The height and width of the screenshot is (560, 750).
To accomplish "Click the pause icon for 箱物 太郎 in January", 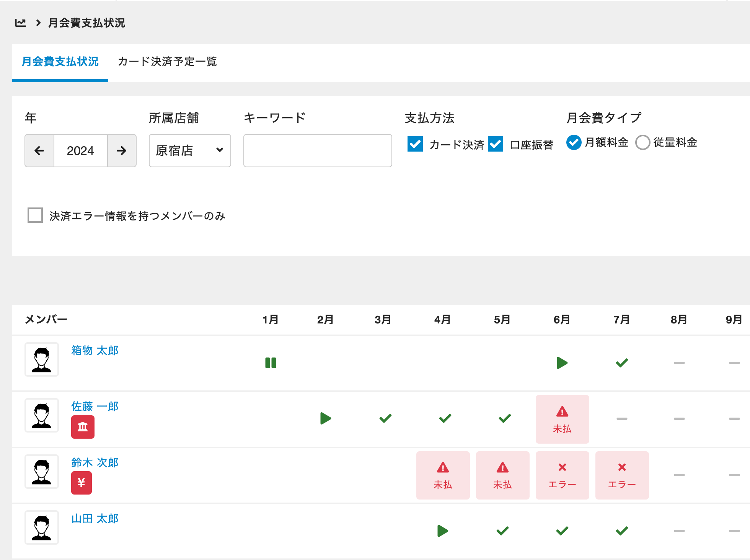I will coord(271,362).
